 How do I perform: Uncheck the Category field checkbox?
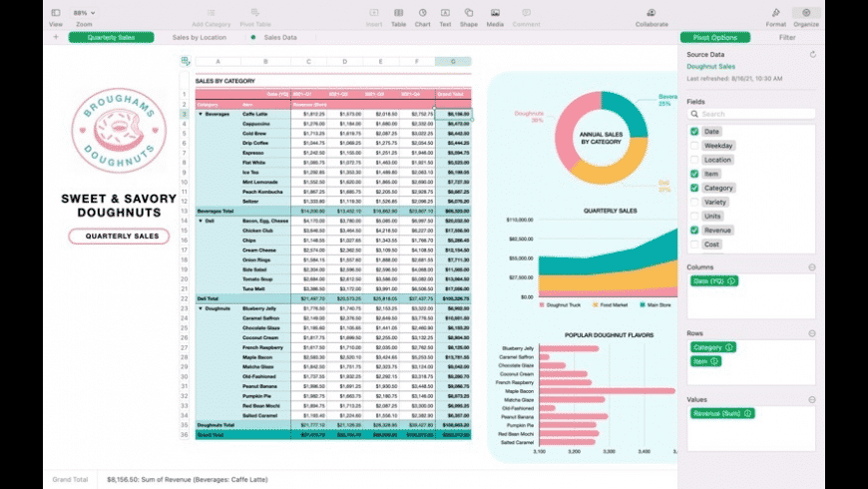(694, 188)
